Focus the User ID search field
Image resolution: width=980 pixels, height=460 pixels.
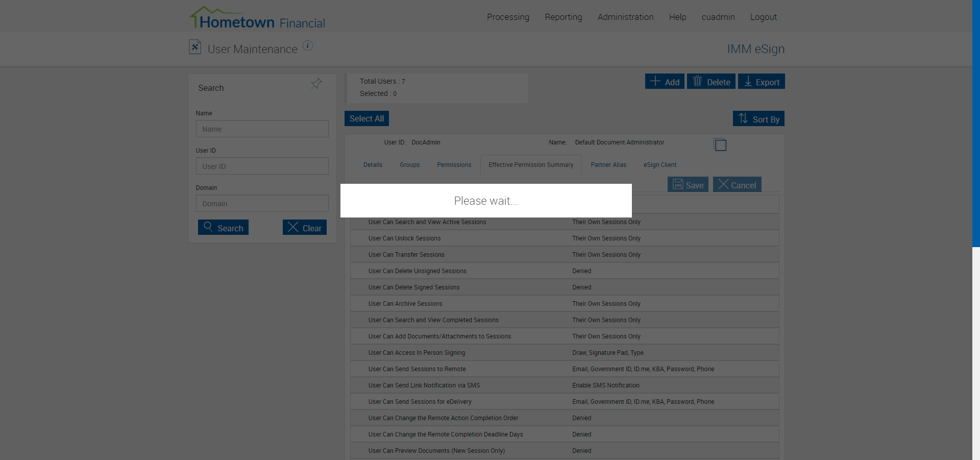262,166
